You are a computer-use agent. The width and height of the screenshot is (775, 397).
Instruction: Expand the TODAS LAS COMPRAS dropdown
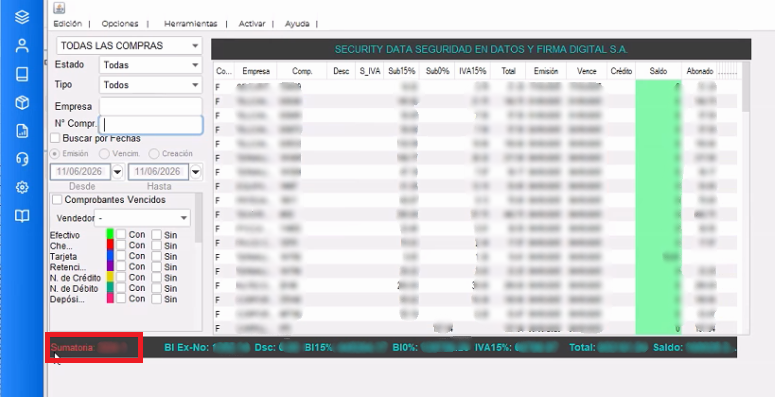coord(129,45)
